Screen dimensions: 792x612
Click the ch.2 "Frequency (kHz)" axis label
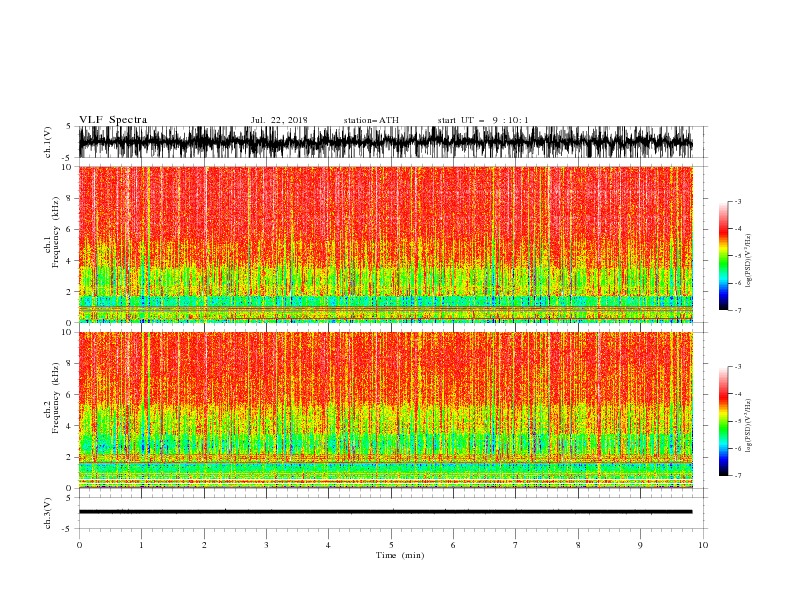click(x=56, y=397)
